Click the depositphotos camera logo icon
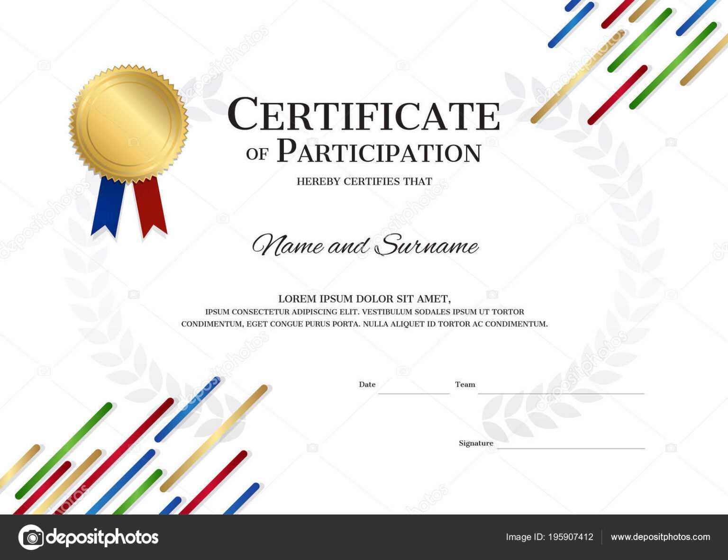 point(31,537)
